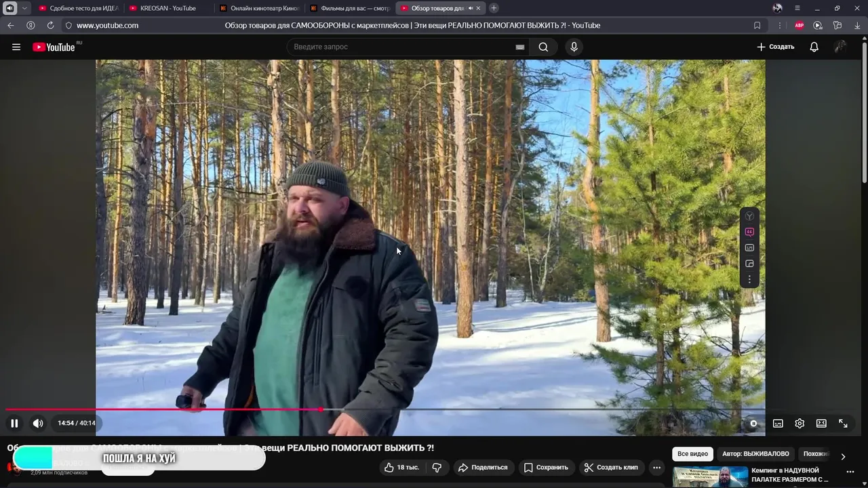Enter fullscreen mode

click(x=843, y=423)
